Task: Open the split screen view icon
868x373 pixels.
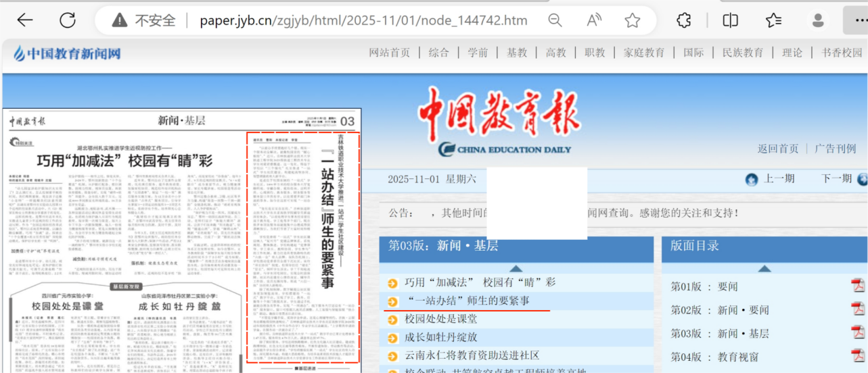Action: click(730, 20)
